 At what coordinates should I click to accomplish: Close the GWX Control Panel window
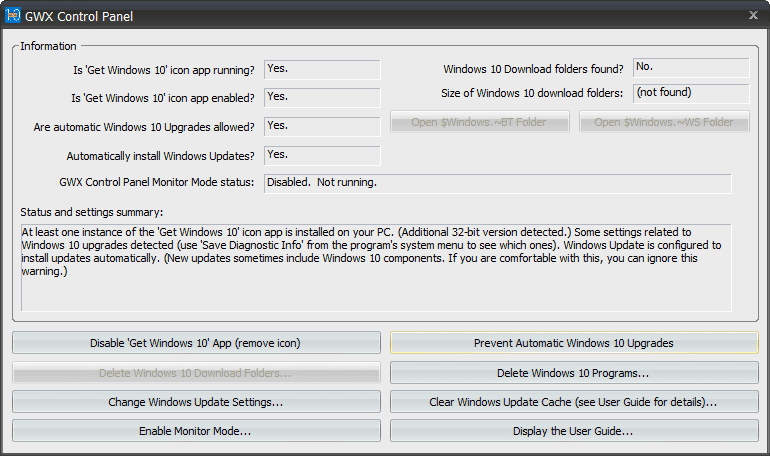pyautogui.click(x=753, y=15)
